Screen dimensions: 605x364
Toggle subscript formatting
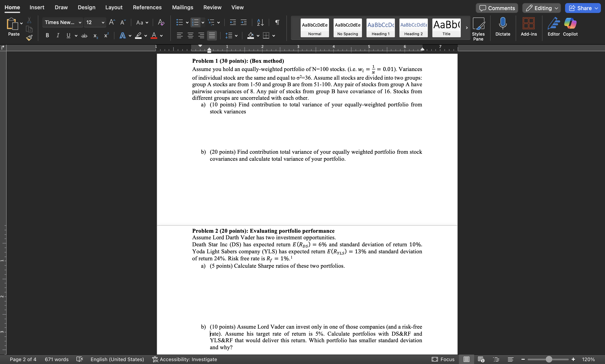[x=96, y=36]
